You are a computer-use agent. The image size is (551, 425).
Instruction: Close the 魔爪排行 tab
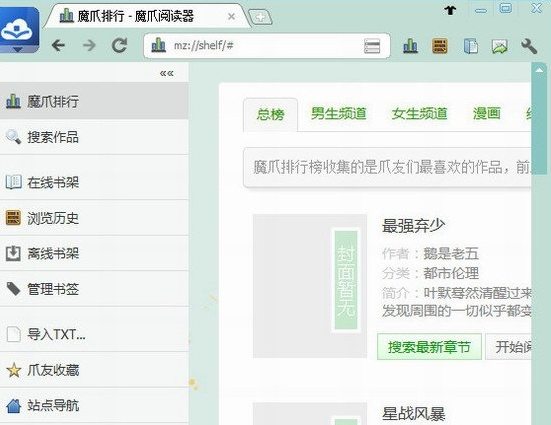tap(231, 16)
